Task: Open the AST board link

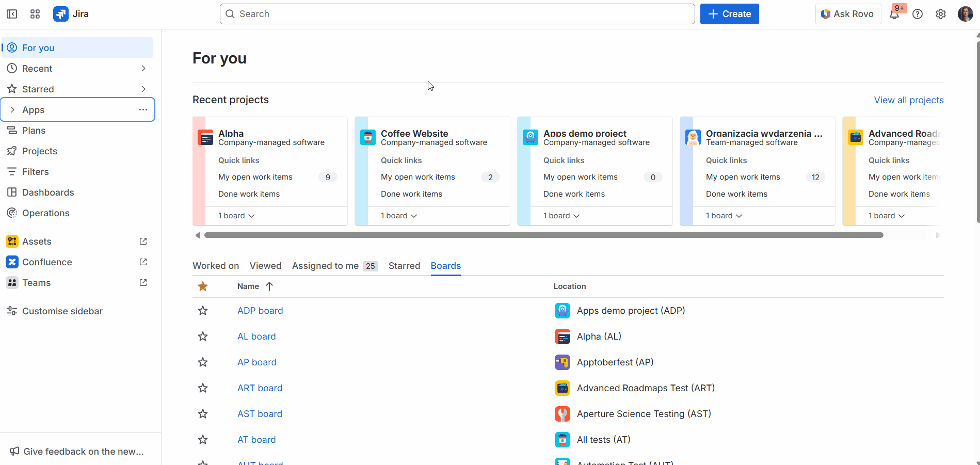Action: [x=260, y=414]
